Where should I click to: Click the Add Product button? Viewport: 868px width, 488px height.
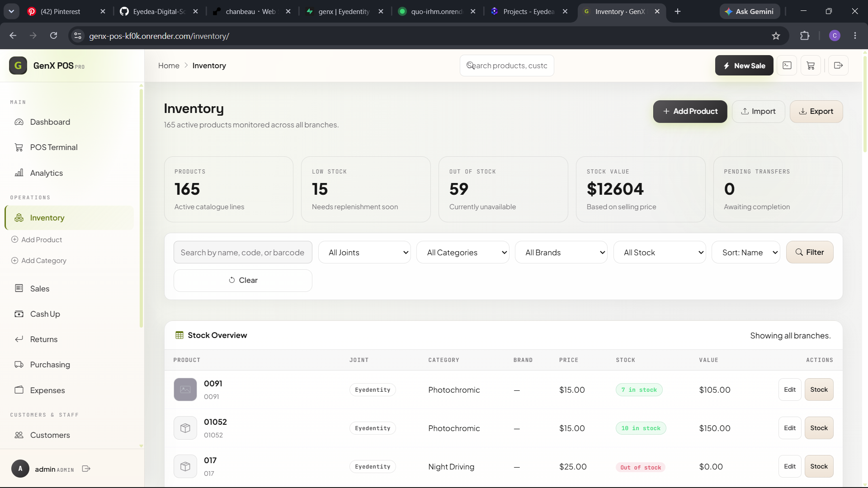[x=690, y=111]
